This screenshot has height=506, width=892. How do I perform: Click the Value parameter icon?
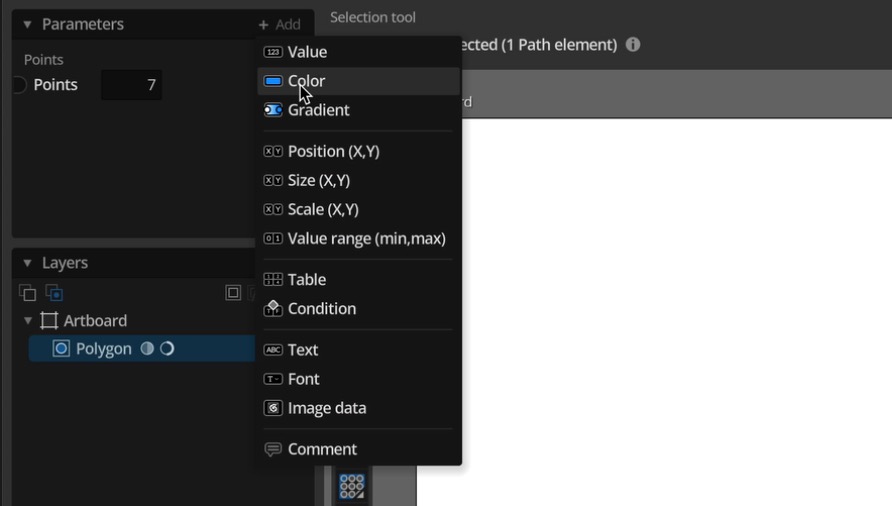click(272, 52)
